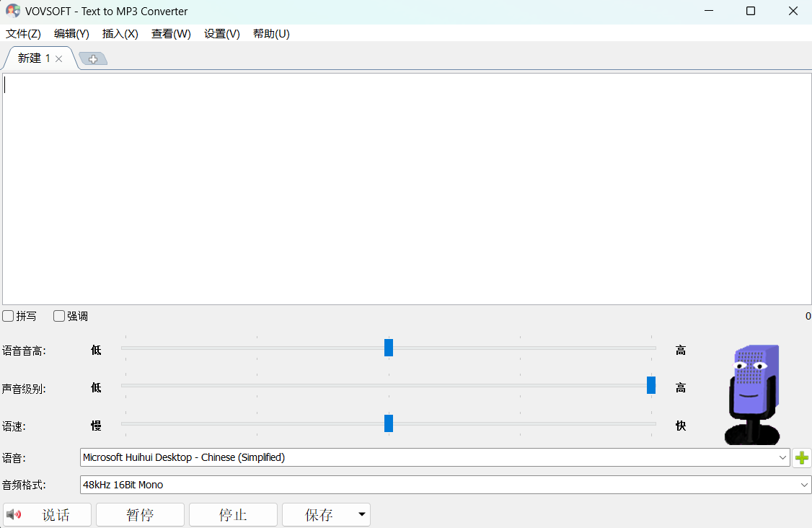Open the 插入(X) menu

tap(120, 34)
